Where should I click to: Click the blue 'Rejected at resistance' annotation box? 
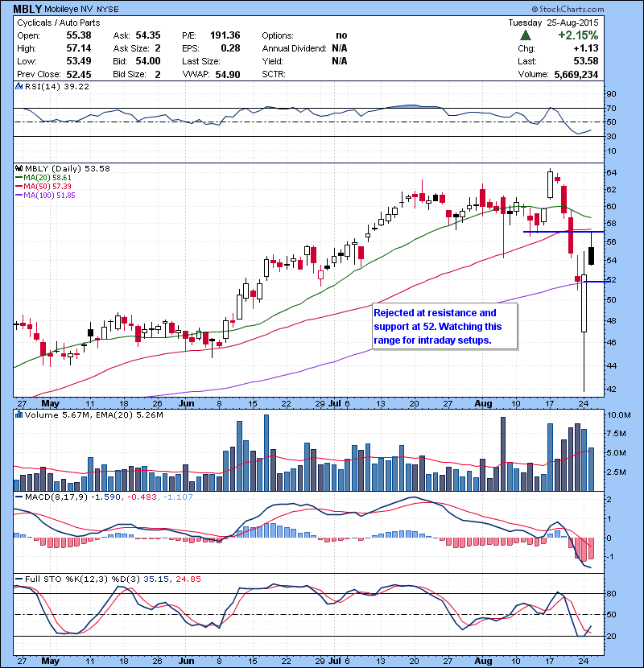pos(445,326)
